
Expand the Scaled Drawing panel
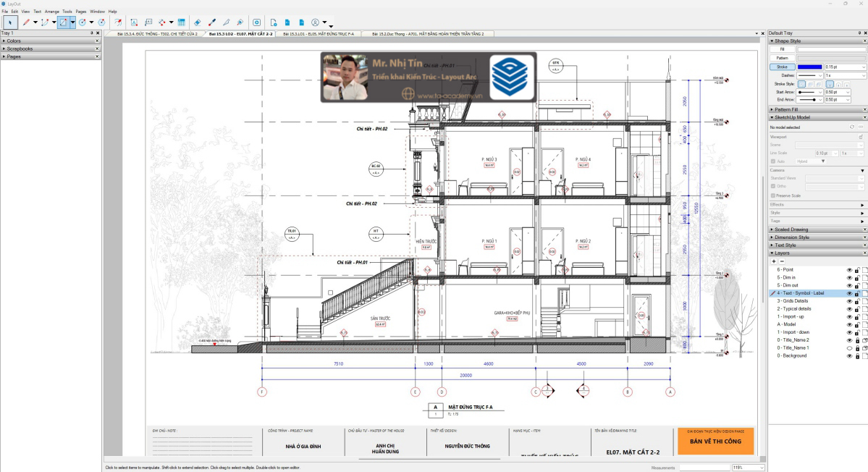[x=817, y=229]
